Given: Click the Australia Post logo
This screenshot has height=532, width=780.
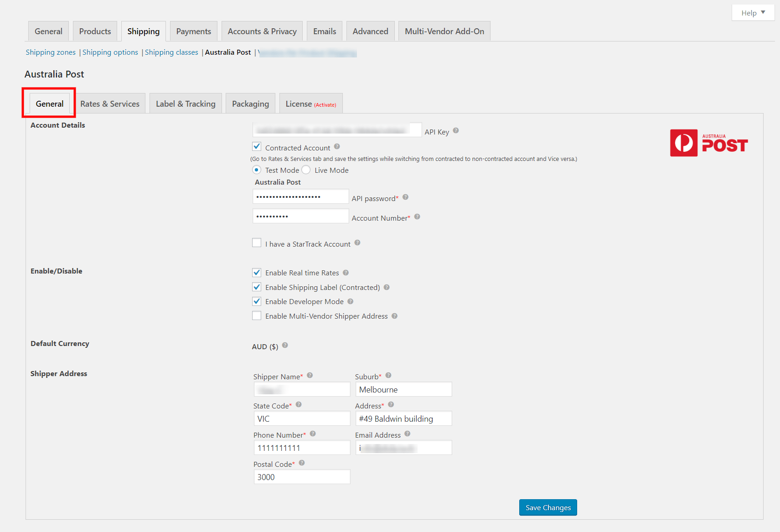Looking at the screenshot, I should [708, 143].
